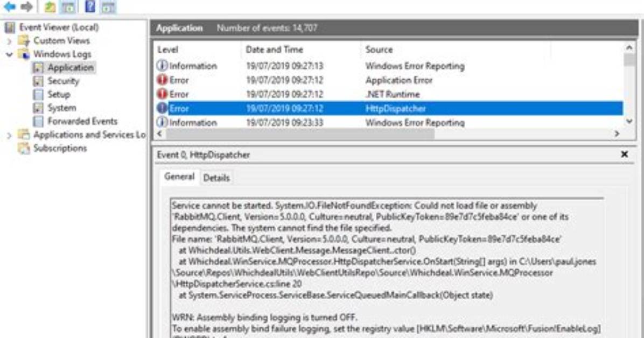Open the Security log

[x=63, y=81]
